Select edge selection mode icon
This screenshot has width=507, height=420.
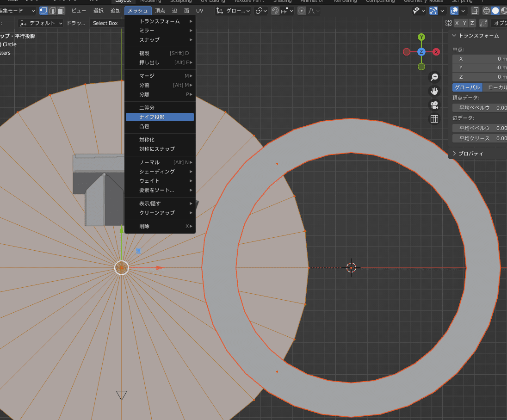tap(52, 11)
